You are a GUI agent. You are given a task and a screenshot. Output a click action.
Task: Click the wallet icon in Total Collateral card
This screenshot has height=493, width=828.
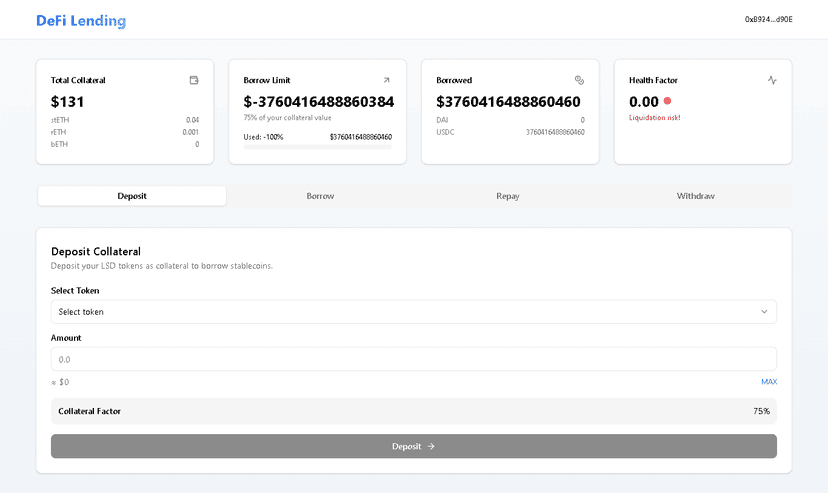194,80
